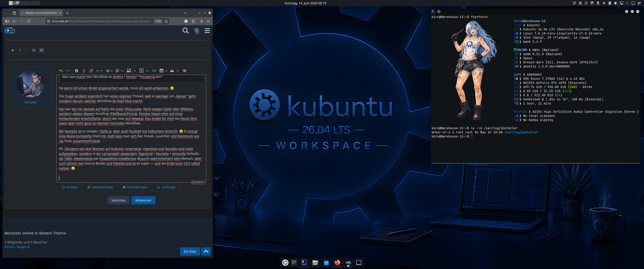The image size is (644, 269).
Task: Select the Welche Linux-Distribution browser tab
Action: (41, 13)
